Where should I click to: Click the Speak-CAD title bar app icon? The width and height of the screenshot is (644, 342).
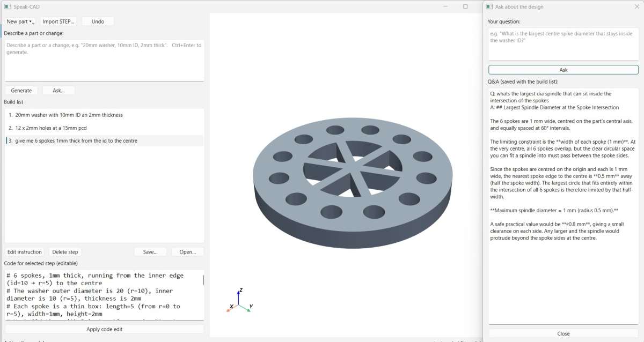[x=8, y=6]
